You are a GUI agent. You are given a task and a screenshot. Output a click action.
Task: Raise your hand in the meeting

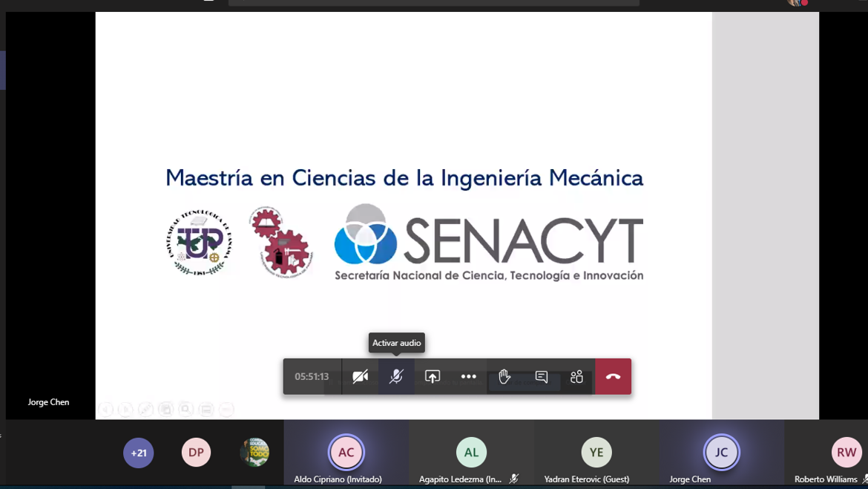point(504,376)
